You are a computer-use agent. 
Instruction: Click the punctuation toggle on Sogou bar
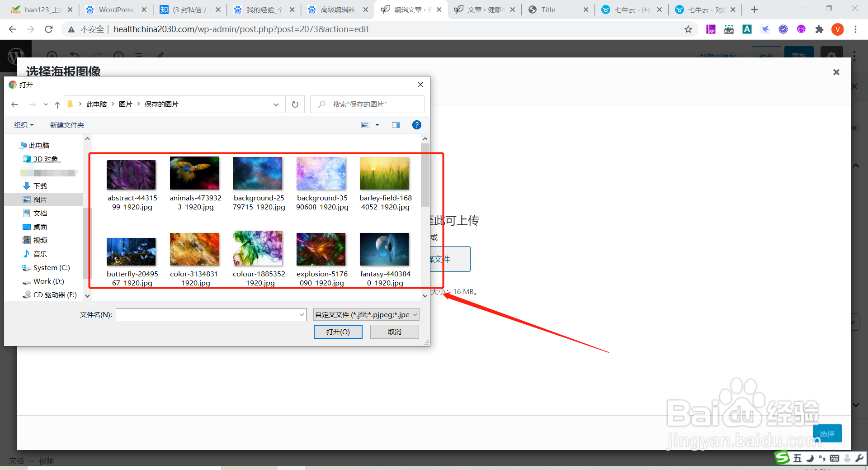[x=821, y=458]
